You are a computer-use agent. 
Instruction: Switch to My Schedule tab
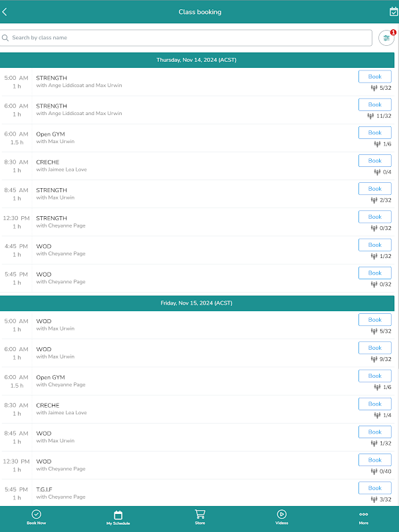118,517
